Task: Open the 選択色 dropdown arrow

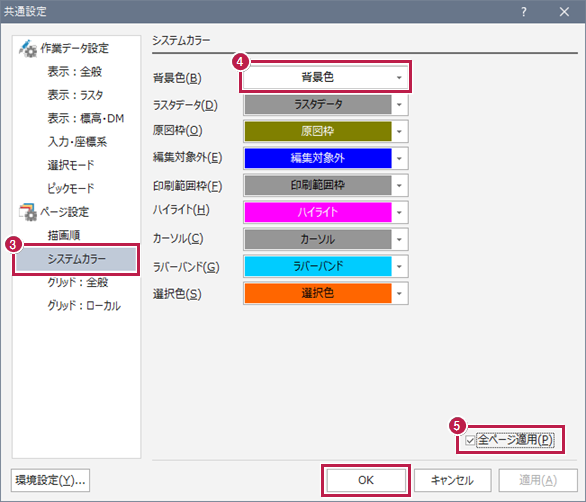Action: 399,293
